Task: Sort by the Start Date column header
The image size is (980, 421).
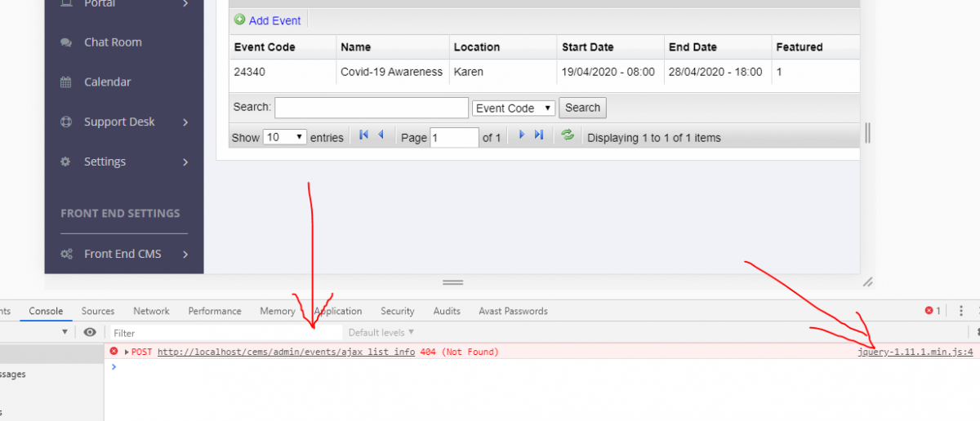Action: [610, 47]
